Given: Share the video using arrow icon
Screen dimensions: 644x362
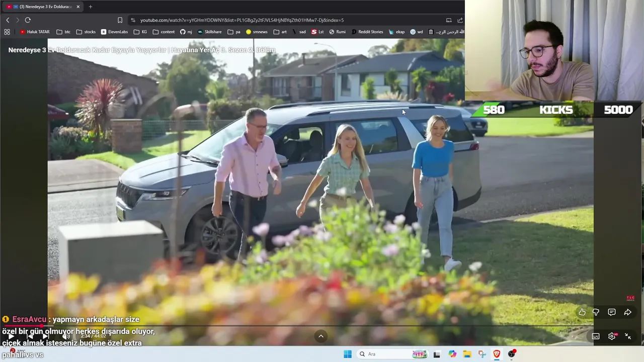Looking at the screenshot, I should point(627,312).
